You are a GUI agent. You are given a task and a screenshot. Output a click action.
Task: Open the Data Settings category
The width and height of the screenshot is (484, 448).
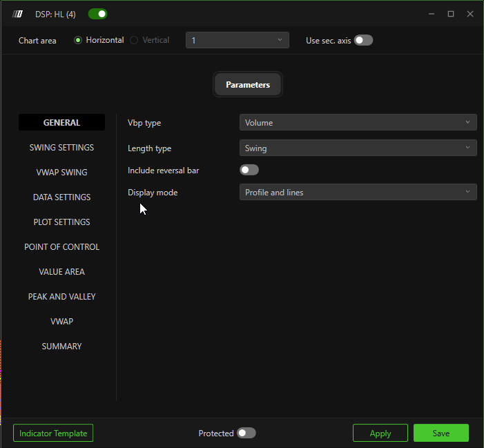point(61,197)
